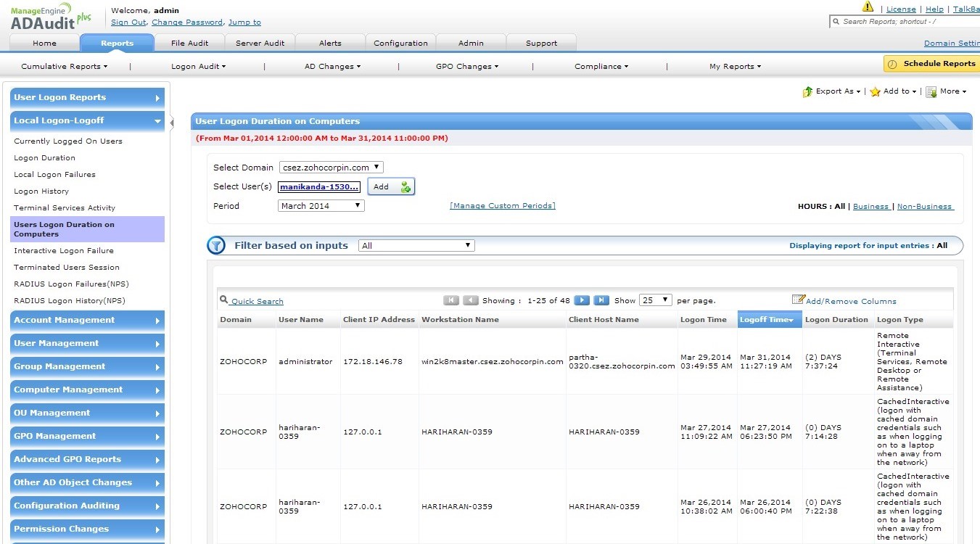Switch to the Server Audit tab
This screenshot has height=544, width=980.
[260, 43]
